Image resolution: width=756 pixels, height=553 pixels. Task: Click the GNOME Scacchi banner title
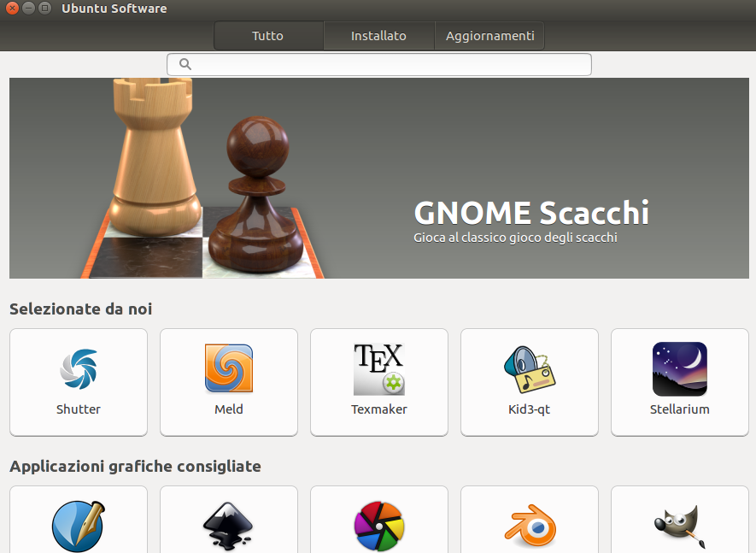pos(531,213)
